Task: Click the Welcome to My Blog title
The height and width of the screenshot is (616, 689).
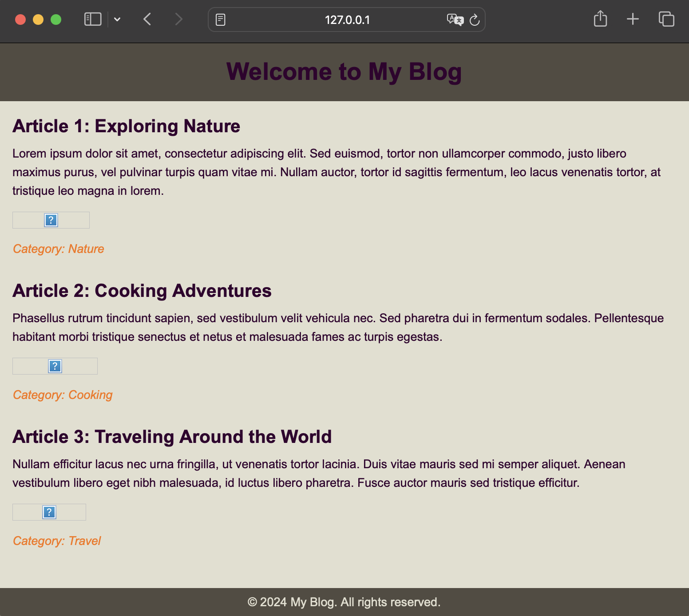Action: click(344, 72)
